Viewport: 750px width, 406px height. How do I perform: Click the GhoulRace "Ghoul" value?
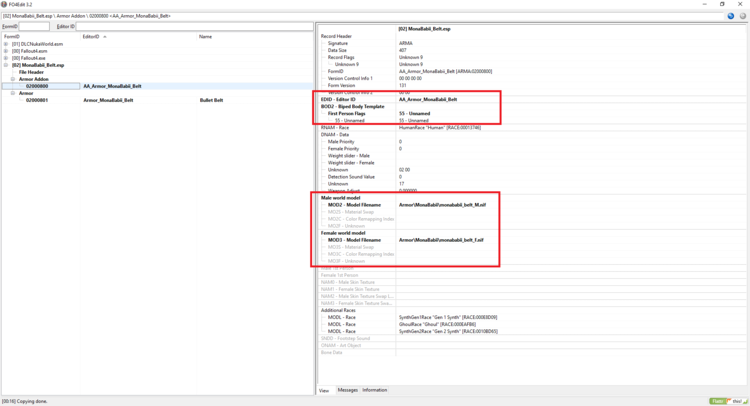click(x=437, y=324)
